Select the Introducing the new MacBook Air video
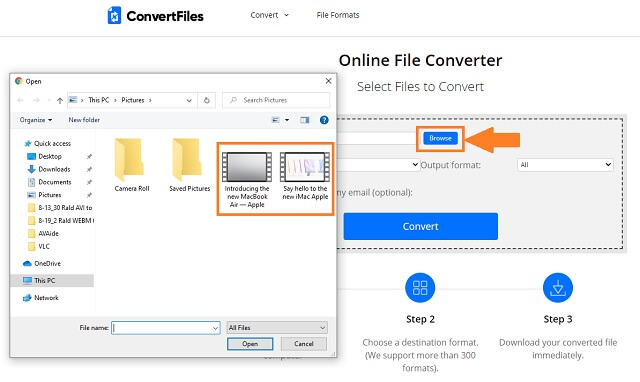 pos(247,180)
